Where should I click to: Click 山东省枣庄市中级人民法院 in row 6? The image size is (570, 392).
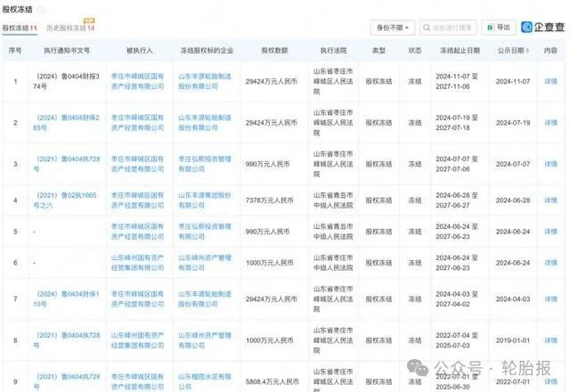click(333, 263)
